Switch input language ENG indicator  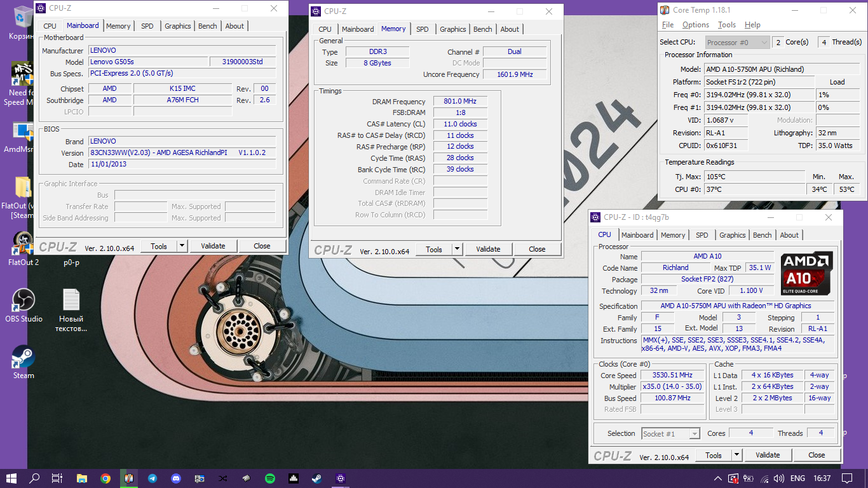(797, 478)
